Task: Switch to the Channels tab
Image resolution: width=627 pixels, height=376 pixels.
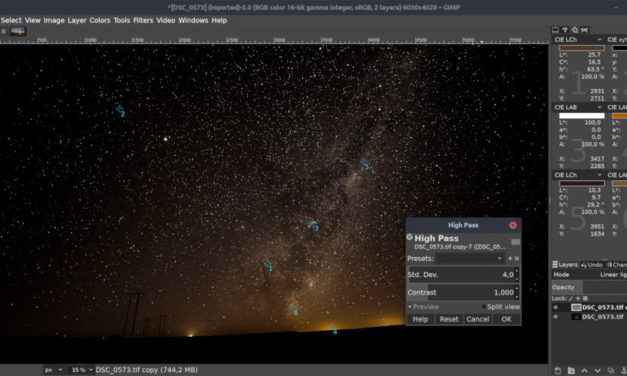Action: pyautogui.click(x=616, y=265)
